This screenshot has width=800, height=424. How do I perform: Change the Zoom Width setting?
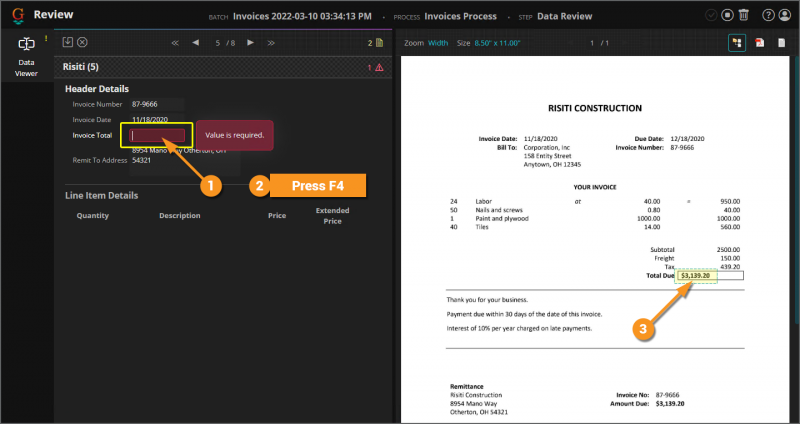coord(438,43)
